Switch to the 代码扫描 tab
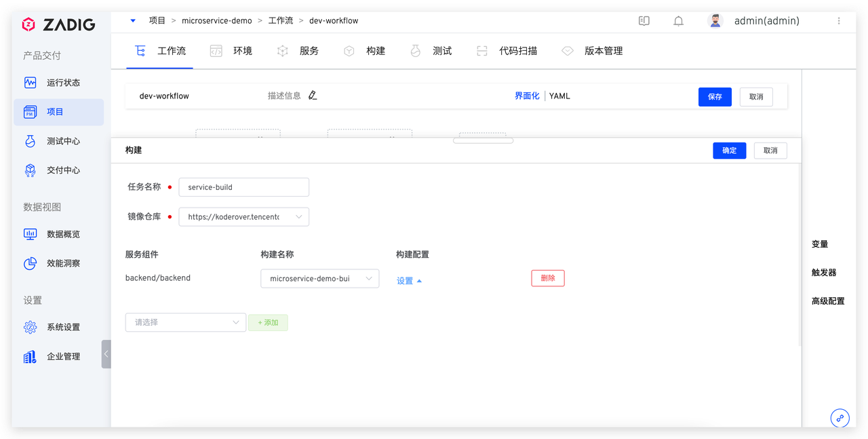868x439 pixels. click(507, 51)
